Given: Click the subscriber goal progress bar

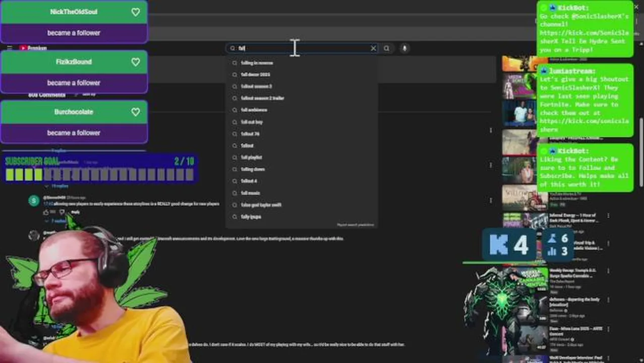Looking at the screenshot, I should [x=100, y=174].
